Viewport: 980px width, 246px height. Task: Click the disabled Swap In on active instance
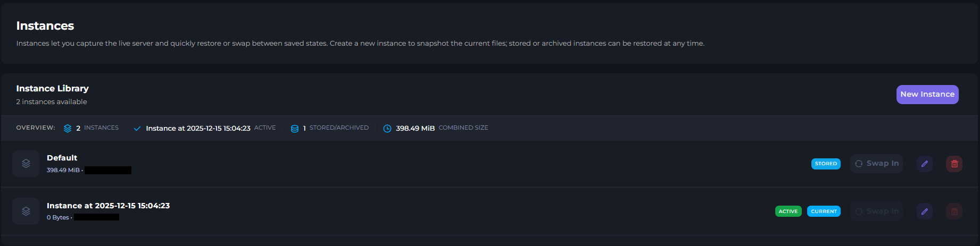(876, 211)
